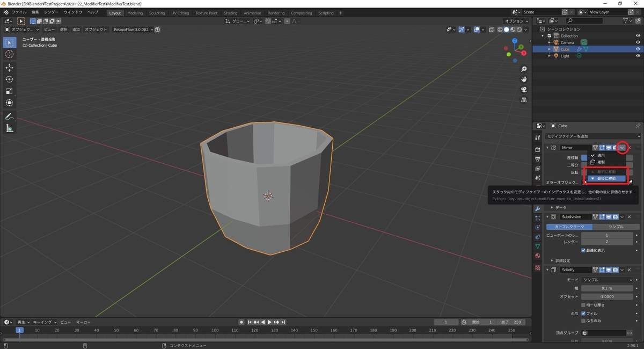Viewport: 644px width, 349px height.
Task: Open Material properties tab icon
Action: coord(538,256)
